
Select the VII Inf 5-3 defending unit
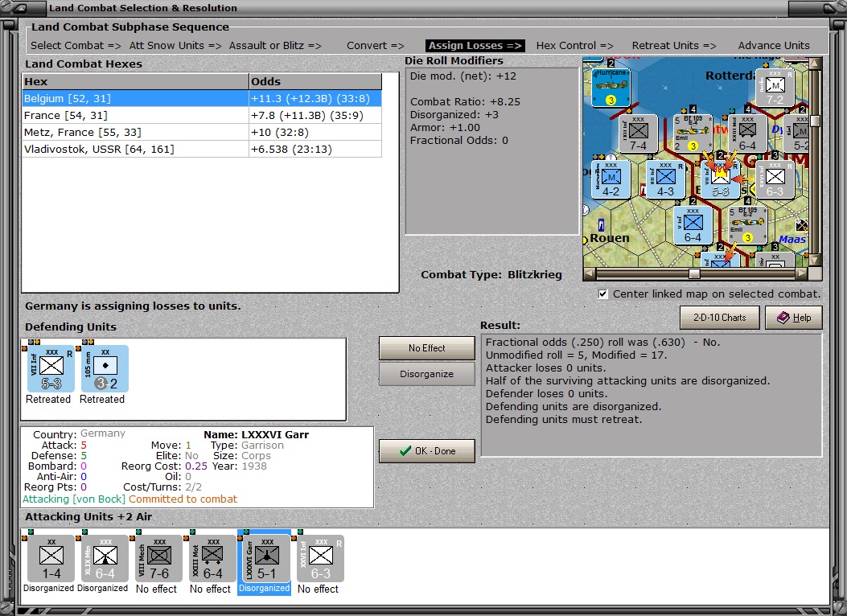click(51, 369)
